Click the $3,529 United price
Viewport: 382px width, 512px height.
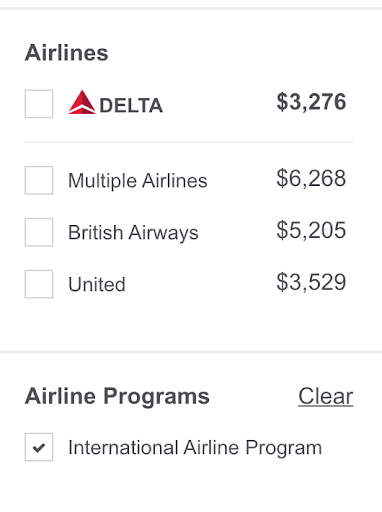pyautogui.click(x=311, y=282)
